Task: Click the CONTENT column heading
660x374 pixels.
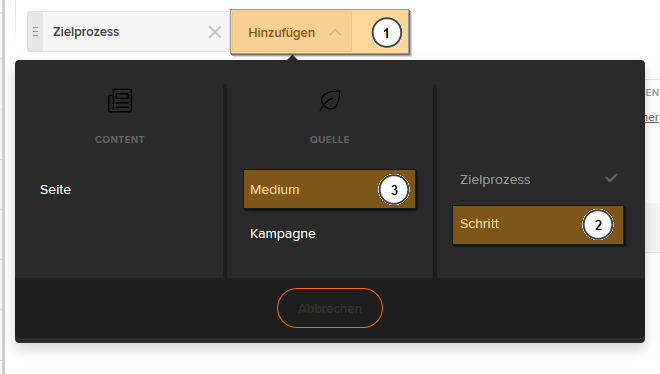Action: coord(120,140)
